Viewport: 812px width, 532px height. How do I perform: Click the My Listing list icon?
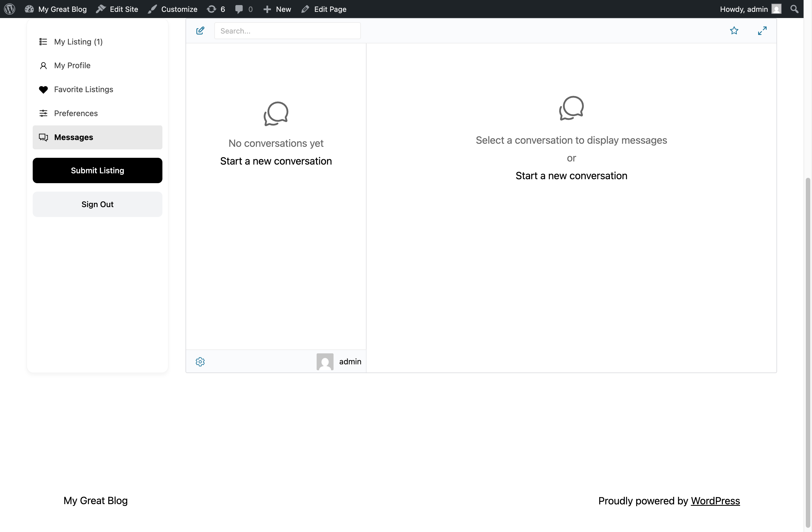click(x=43, y=42)
